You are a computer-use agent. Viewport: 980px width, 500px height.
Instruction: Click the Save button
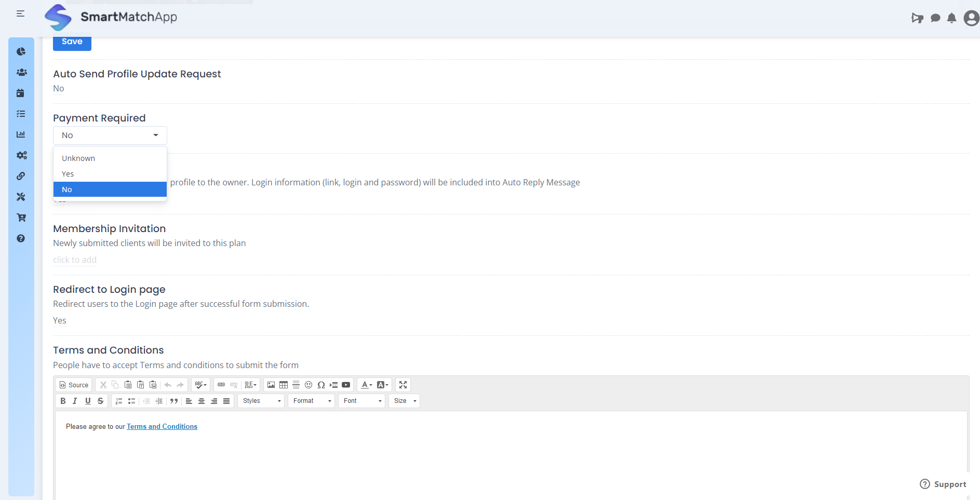pos(72,42)
